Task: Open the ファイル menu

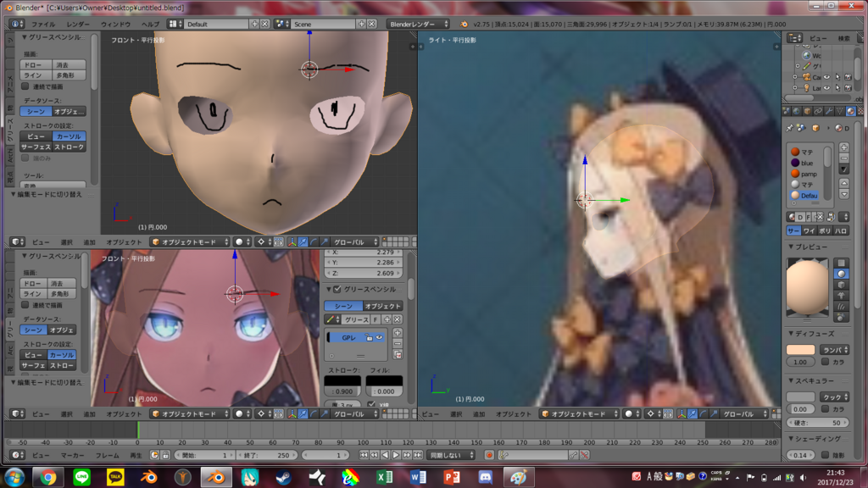Action: 42,25
